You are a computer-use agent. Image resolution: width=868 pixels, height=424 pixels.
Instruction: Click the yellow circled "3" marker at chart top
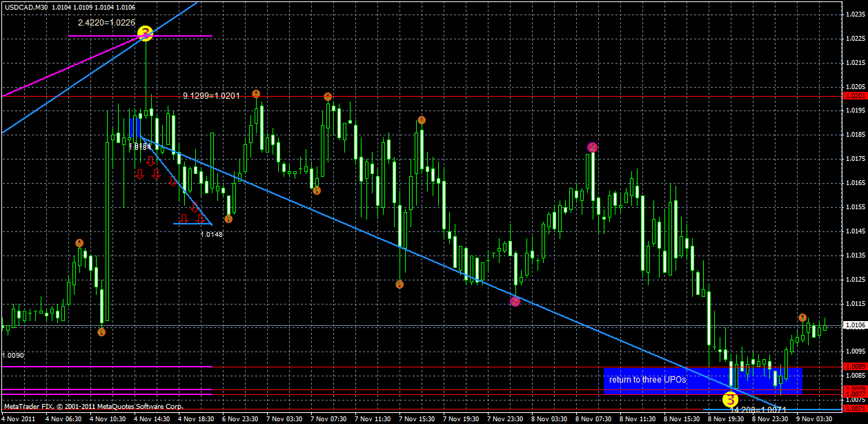[x=145, y=31]
